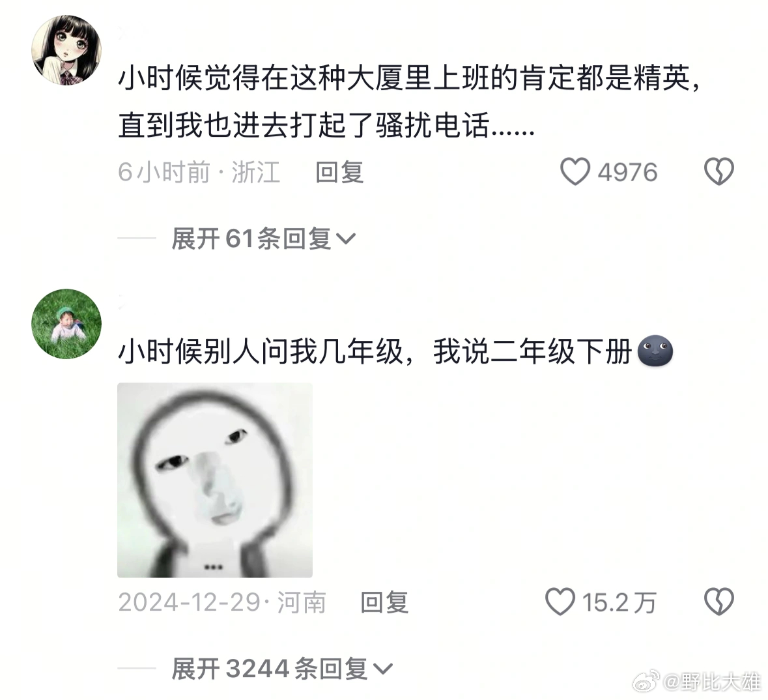Open the anime girl avatar profile
The height and width of the screenshot is (700, 768).
point(66,50)
